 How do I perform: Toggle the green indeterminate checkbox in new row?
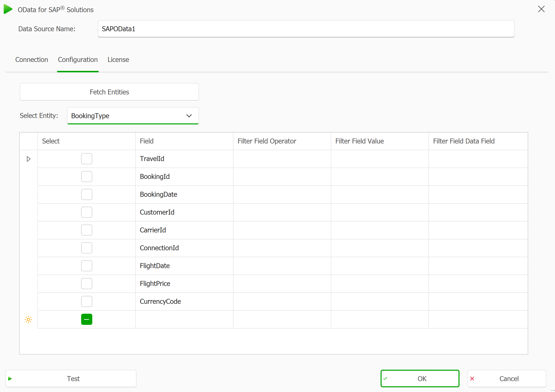click(x=87, y=319)
